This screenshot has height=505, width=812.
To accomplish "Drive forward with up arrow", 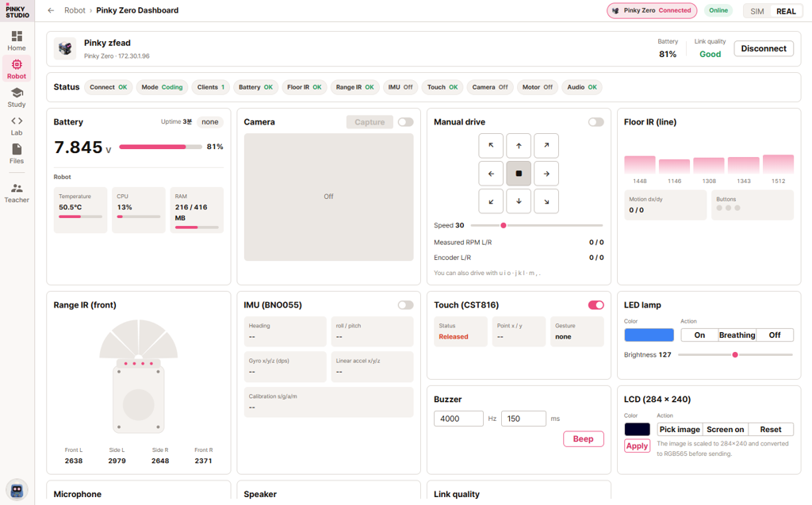I will coord(519,146).
